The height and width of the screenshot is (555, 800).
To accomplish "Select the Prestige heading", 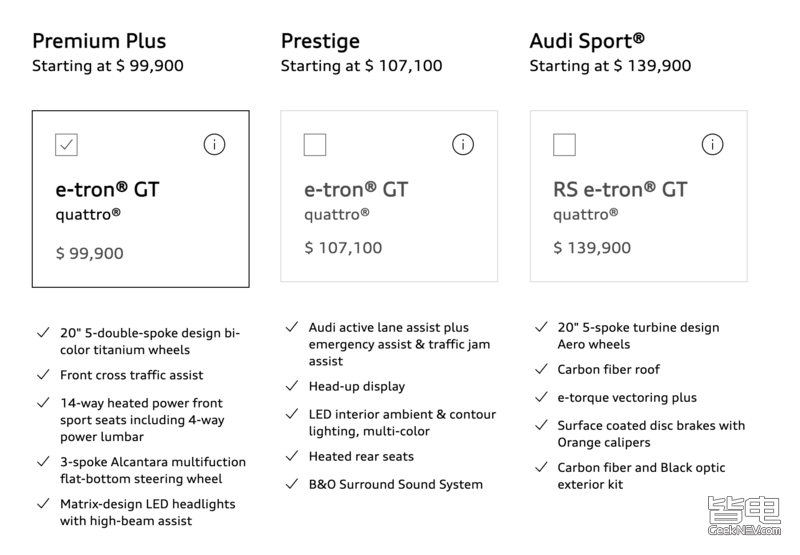I will (x=320, y=41).
